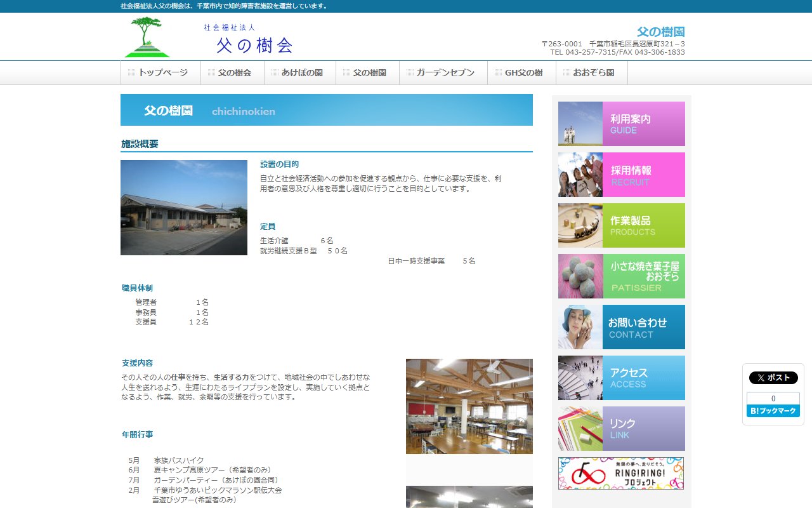Click the 日中一時支援事業 ５名 line
The height and width of the screenshot is (508, 812).
(432, 261)
